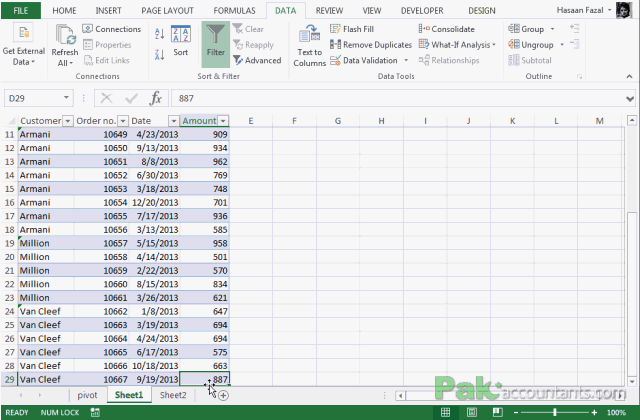This screenshot has width=640, height=420.
Task: Switch to Page Layout view
Action: (x=471, y=412)
